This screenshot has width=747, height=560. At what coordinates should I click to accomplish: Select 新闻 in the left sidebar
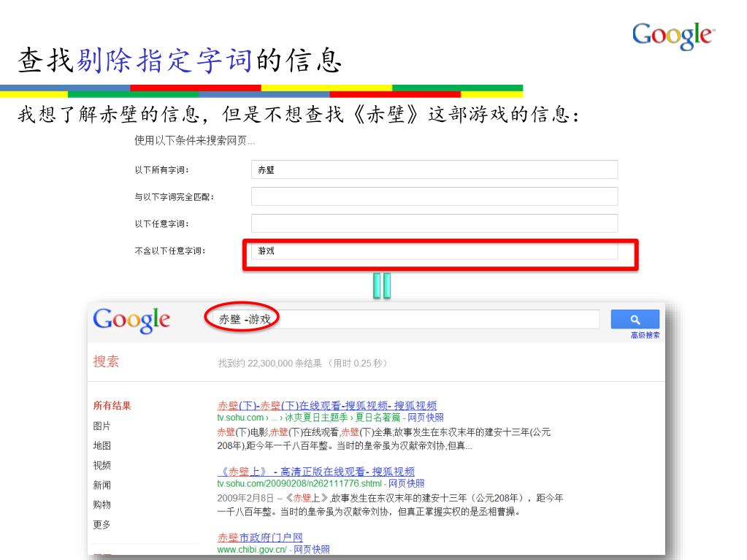pyautogui.click(x=102, y=486)
